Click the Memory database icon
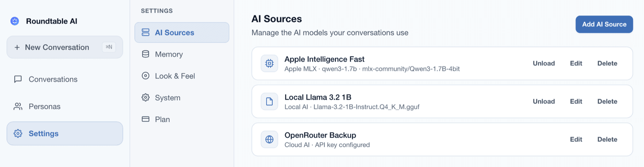Viewport: 644px width, 167px height. [x=145, y=54]
